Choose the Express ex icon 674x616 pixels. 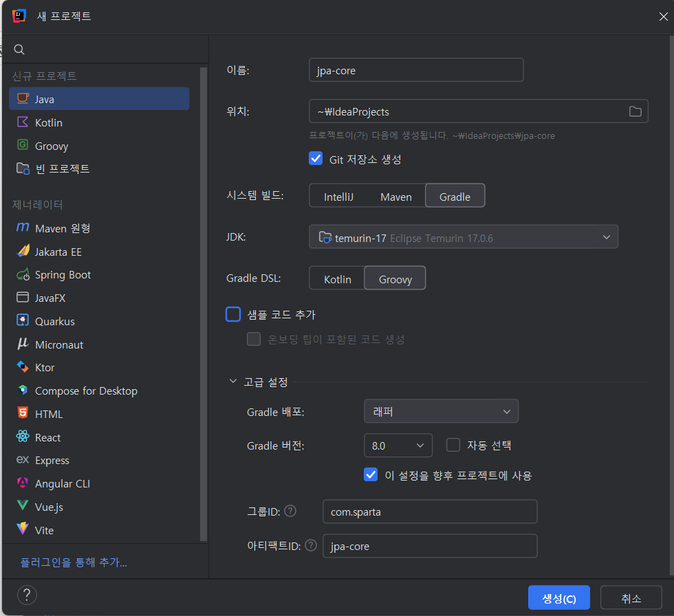coord(23,460)
